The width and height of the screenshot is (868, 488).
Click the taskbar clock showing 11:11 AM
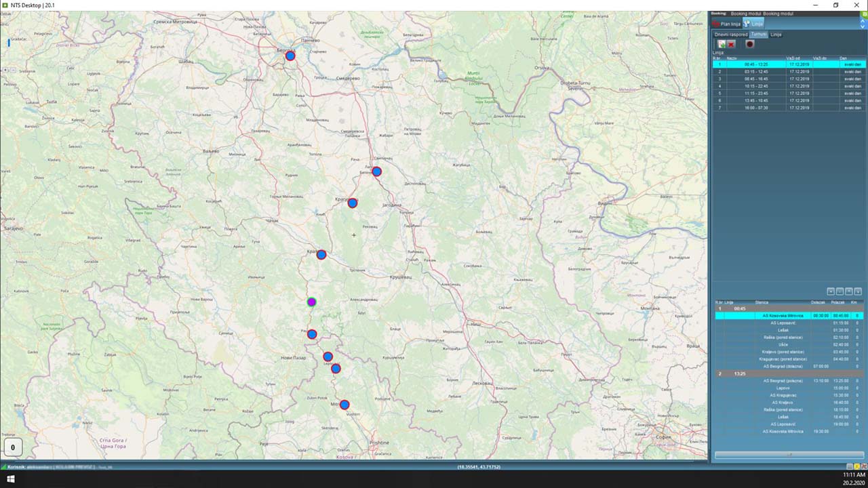(x=852, y=475)
